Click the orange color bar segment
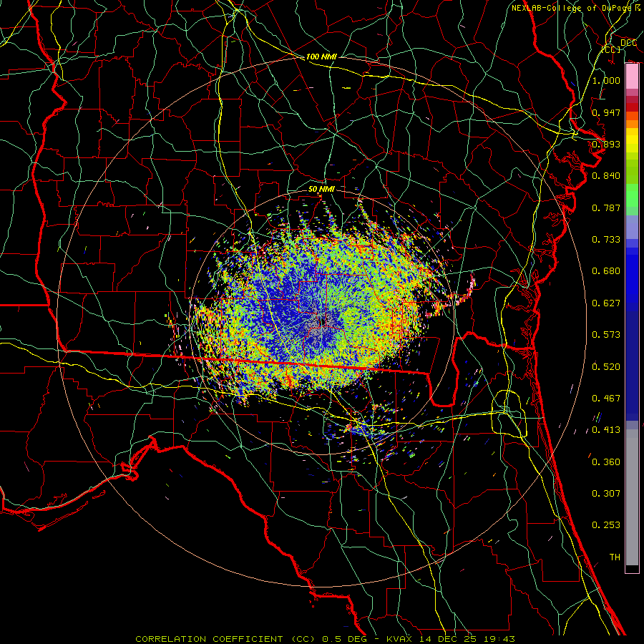 point(632,124)
